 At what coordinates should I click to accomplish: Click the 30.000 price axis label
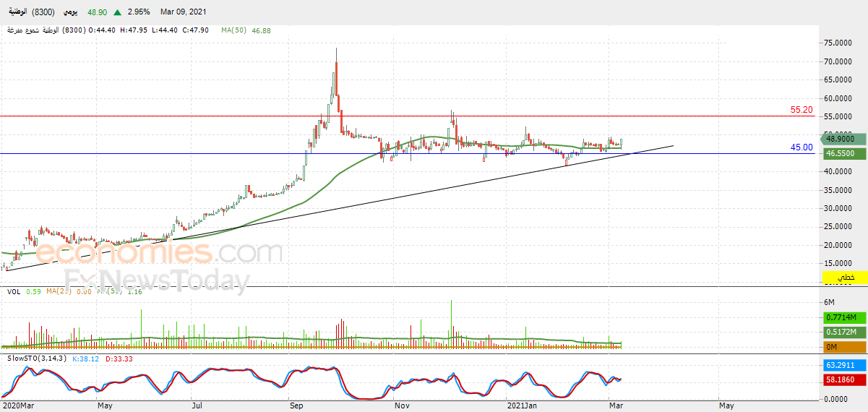[x=836, y=208]
